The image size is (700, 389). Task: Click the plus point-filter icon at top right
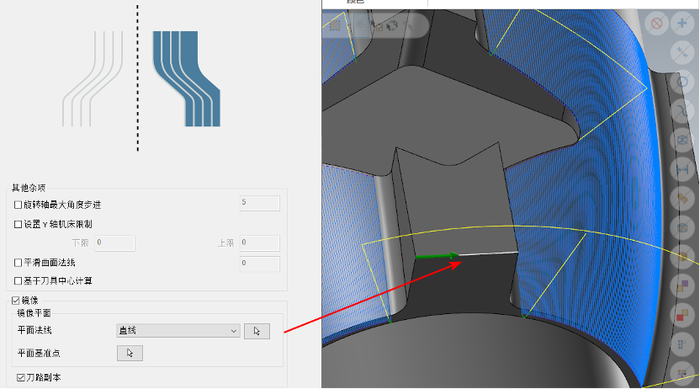[682, 23]
